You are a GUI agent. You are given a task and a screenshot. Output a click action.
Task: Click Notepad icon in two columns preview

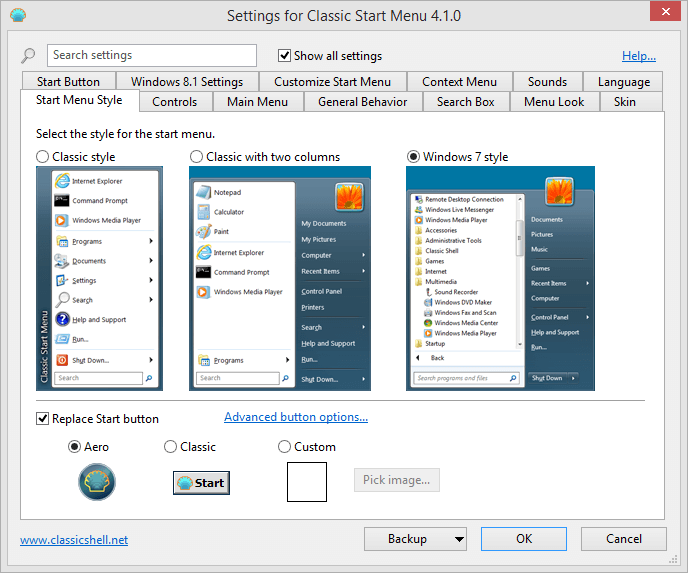[x=204, y=192]
